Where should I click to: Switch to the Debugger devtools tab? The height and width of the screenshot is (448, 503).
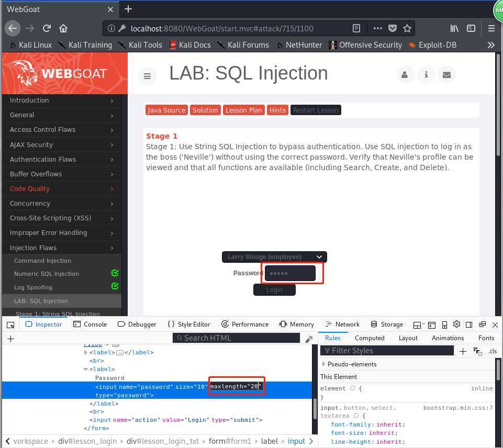coord(137,324)
